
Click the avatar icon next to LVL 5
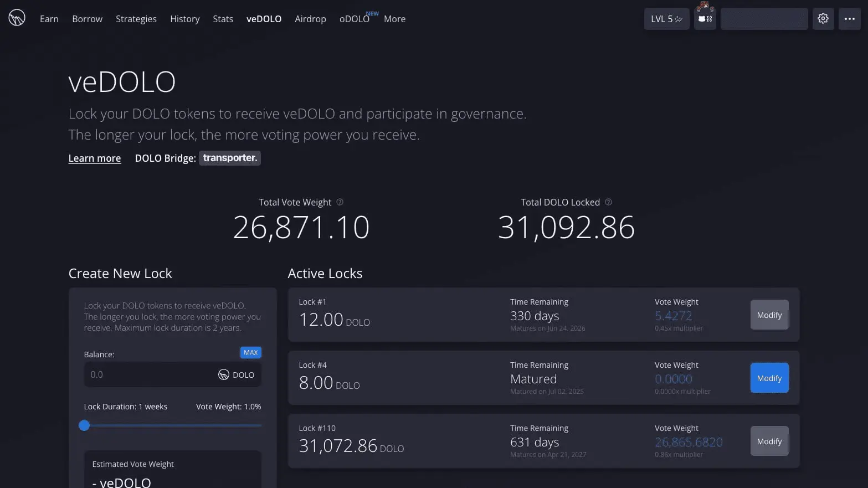point(705,19)
